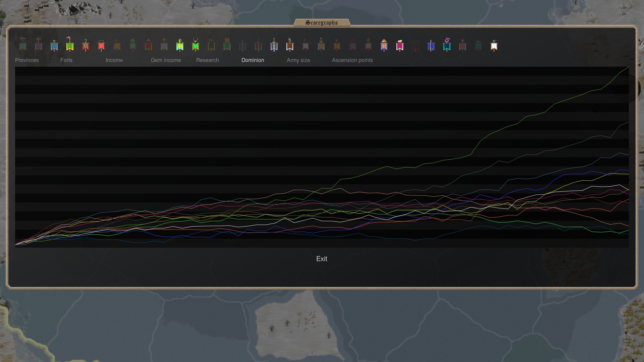Click dim slate-blue banner with winged topper
This screenshot has width=644, height=362.
point(164,44)
